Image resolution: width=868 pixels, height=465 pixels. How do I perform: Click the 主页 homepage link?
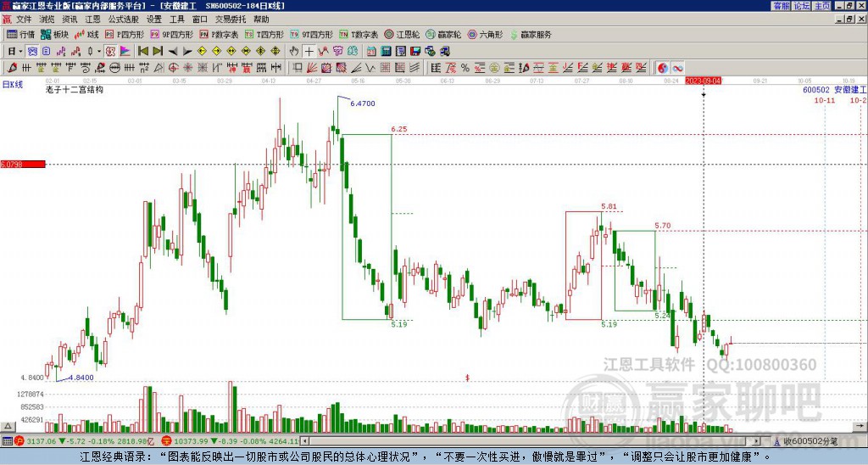[822, 6]
